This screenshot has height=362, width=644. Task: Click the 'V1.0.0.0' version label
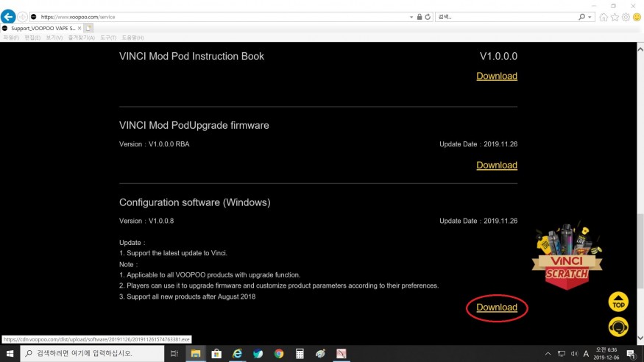[498, 56]
